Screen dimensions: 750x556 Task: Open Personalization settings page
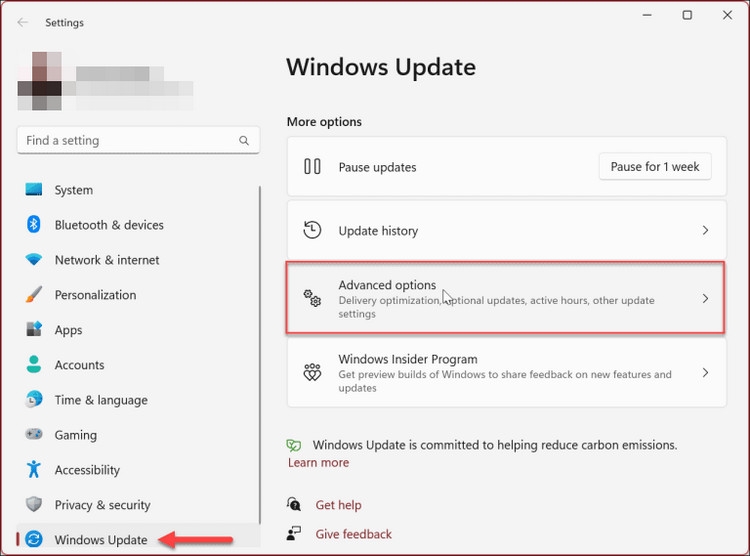[x=138, y=295]
